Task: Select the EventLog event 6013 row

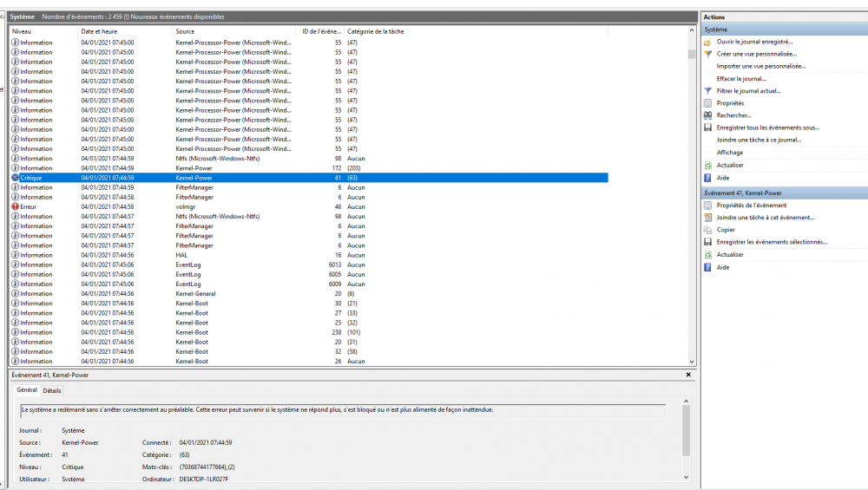Action: tap(309, 265)
